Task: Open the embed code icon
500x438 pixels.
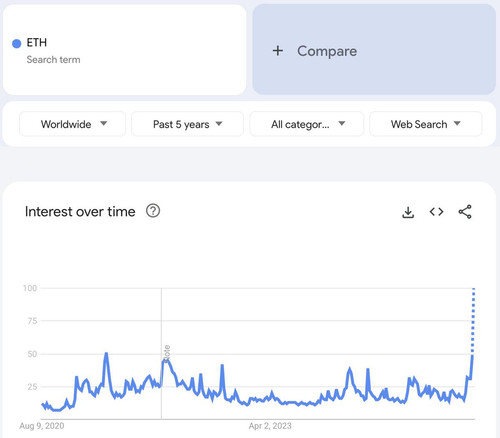Action: point(436,212)
